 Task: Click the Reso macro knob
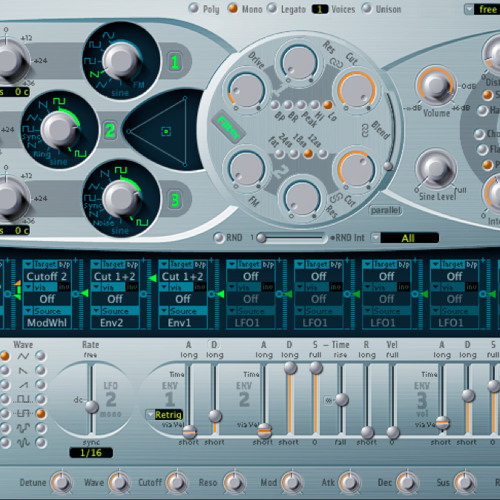tap(234, 482)
